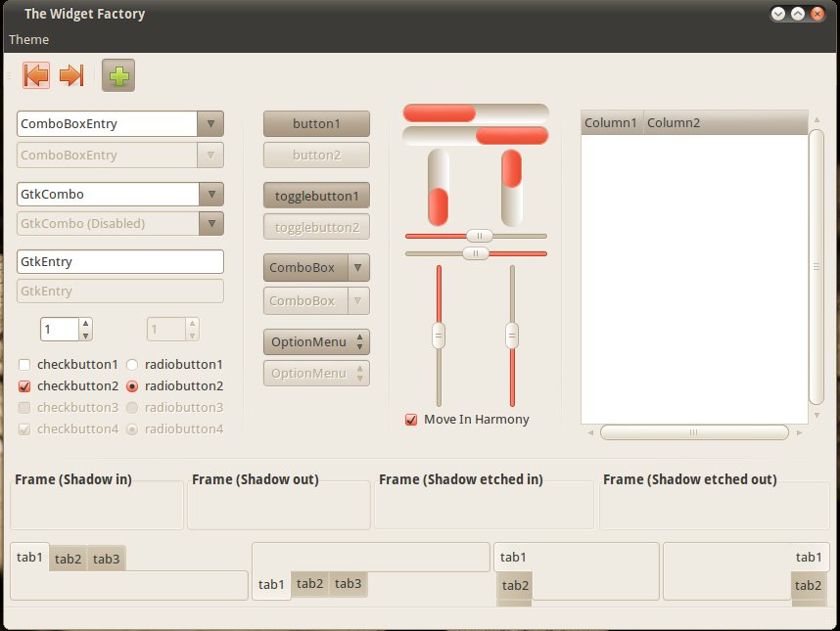Click inside the disabled GtkEntry field
840x631 pixels.
[x=120, y=292]
